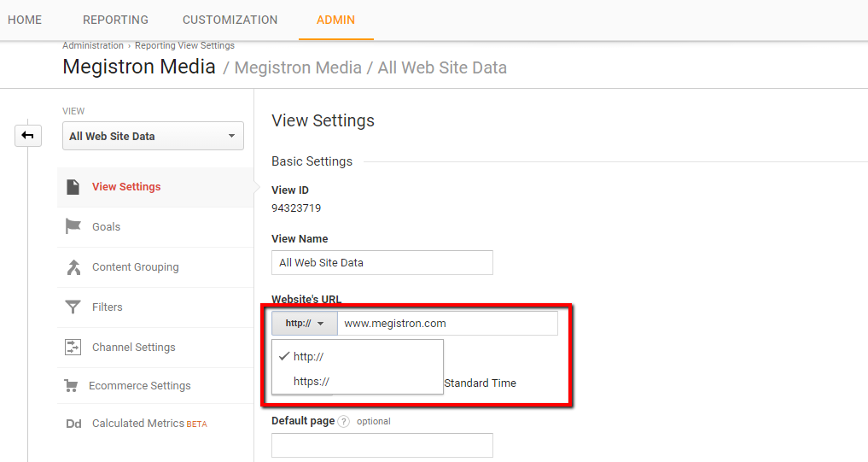Open Ecommerce Settings in the sidebar

155,385
